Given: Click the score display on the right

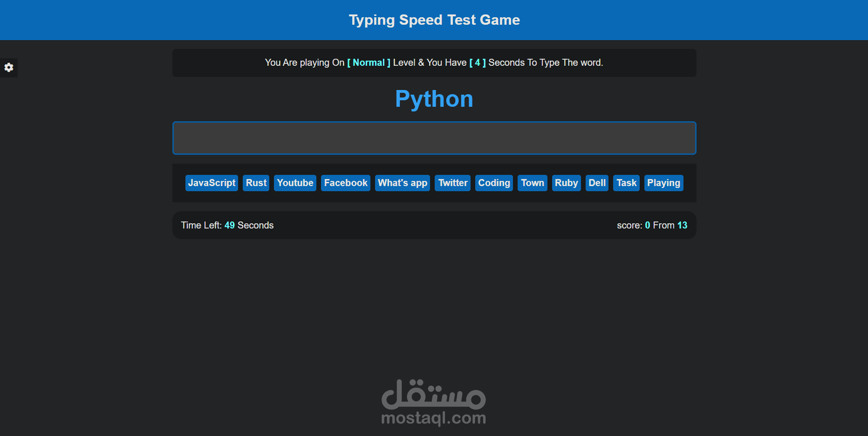Looking at the screenshot, I should coord(652,225).
